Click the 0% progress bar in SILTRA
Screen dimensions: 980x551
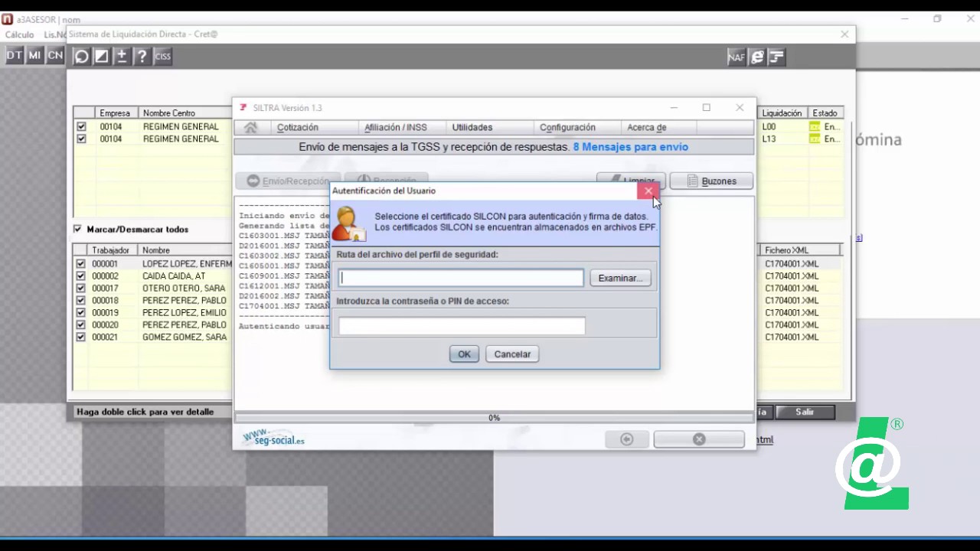(x=494, y=418)
